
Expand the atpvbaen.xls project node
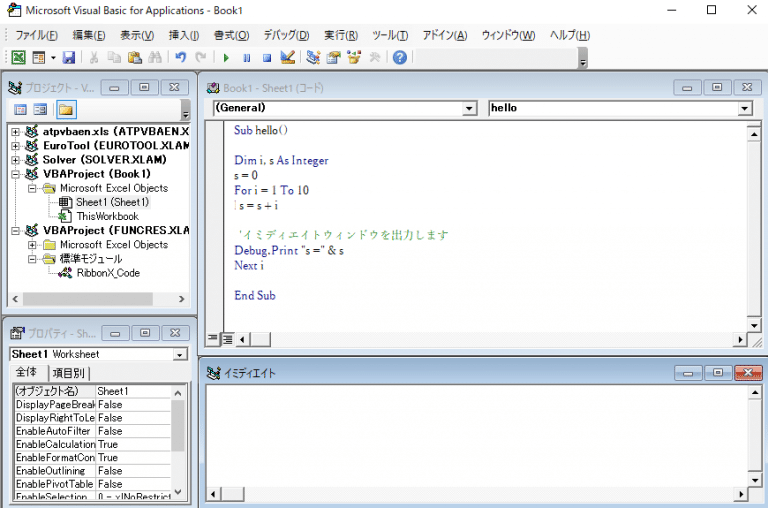pyautogui.click(x=16, y=132)
